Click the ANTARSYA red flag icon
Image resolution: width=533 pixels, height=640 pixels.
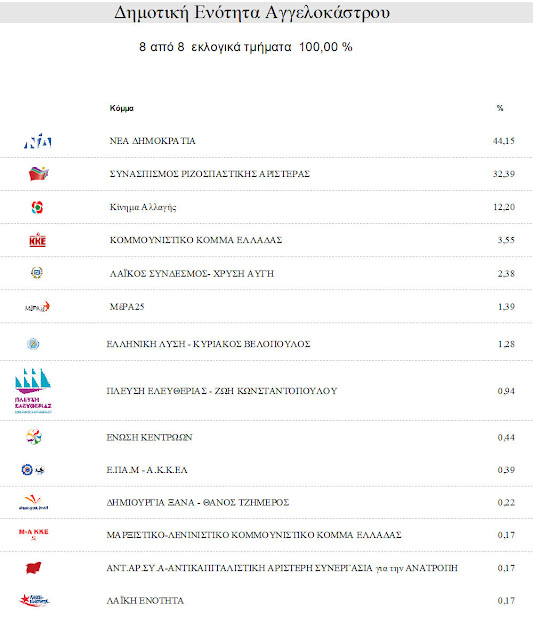coord(33,567)
